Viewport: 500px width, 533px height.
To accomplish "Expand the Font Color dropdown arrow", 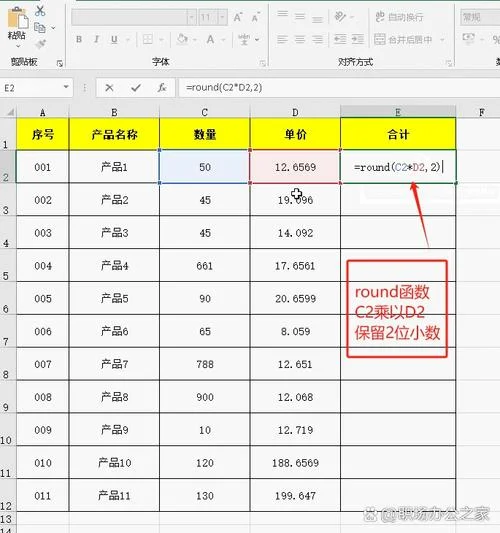I will [223, 40].
